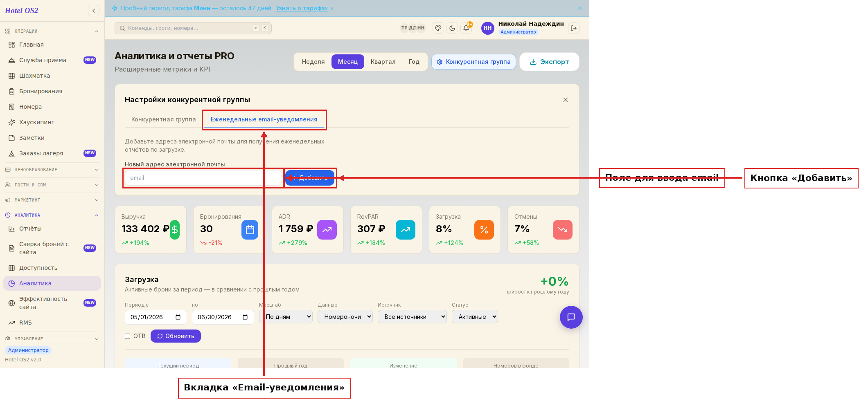The height and width of the screenshot is (408, 868).
Task: Open RMS in the sidebar
Action: 52,323
